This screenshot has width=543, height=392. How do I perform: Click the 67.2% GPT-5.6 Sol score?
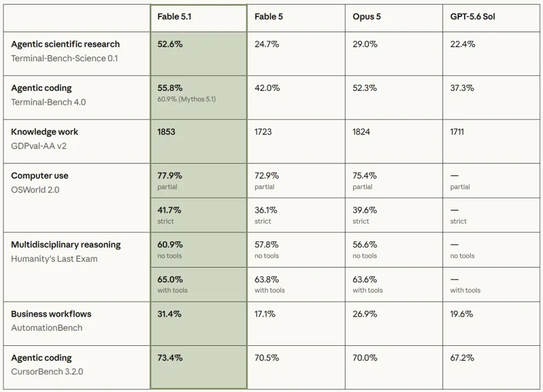tap(462, 357)
